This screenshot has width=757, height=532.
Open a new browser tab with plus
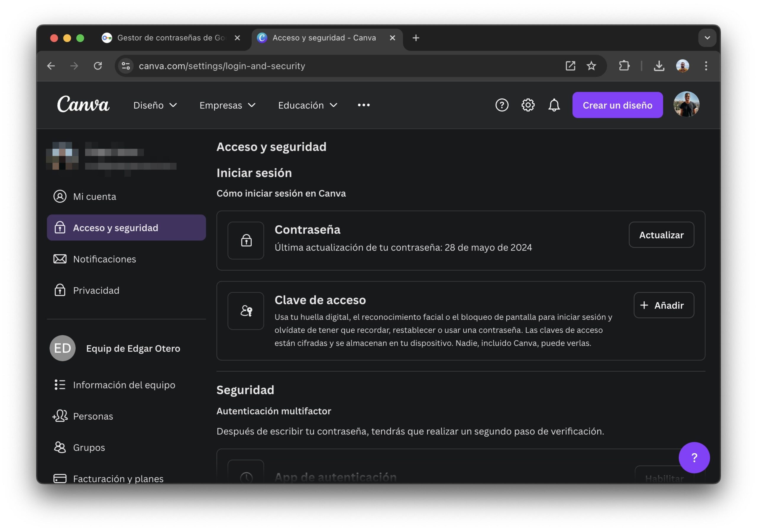(416, 38)
